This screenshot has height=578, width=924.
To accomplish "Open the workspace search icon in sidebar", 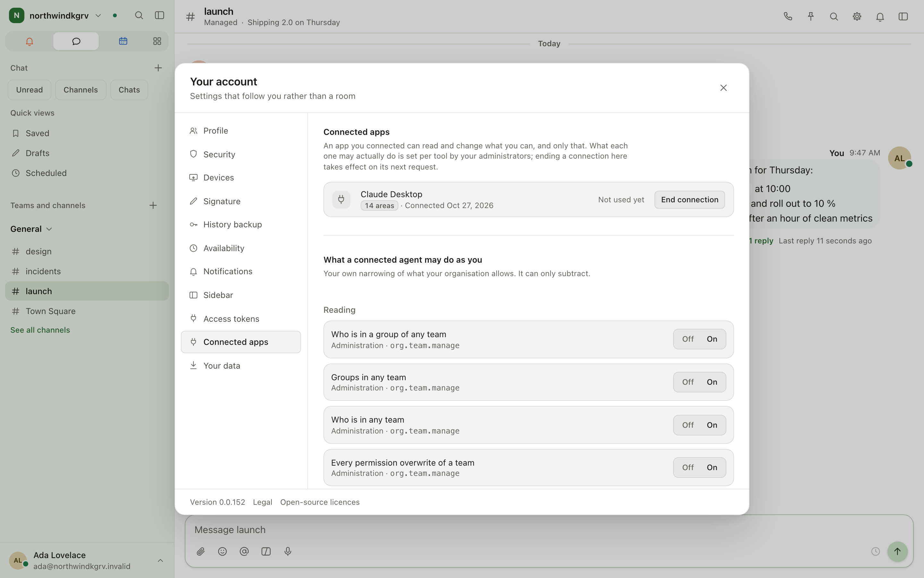I will pos(139,16).
